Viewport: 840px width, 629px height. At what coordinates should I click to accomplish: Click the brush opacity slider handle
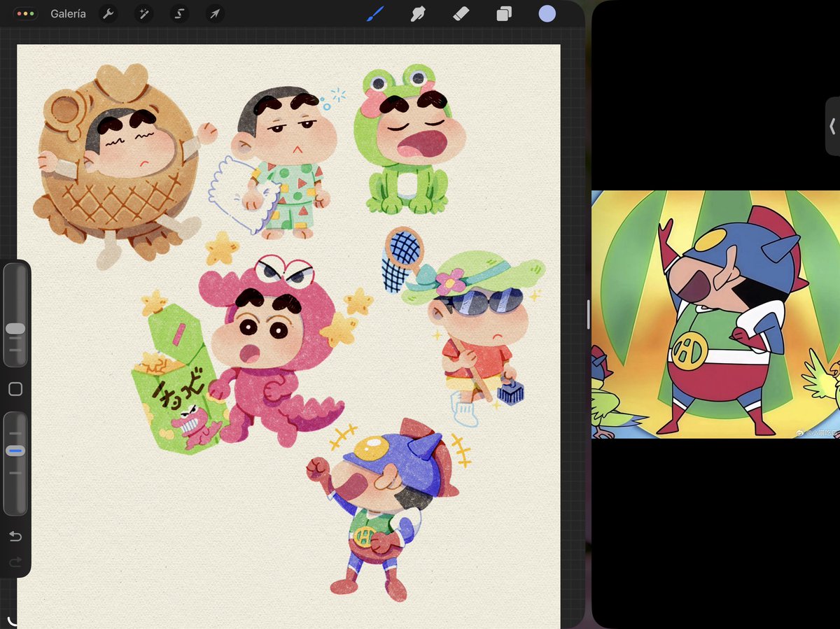pos(15,451)
